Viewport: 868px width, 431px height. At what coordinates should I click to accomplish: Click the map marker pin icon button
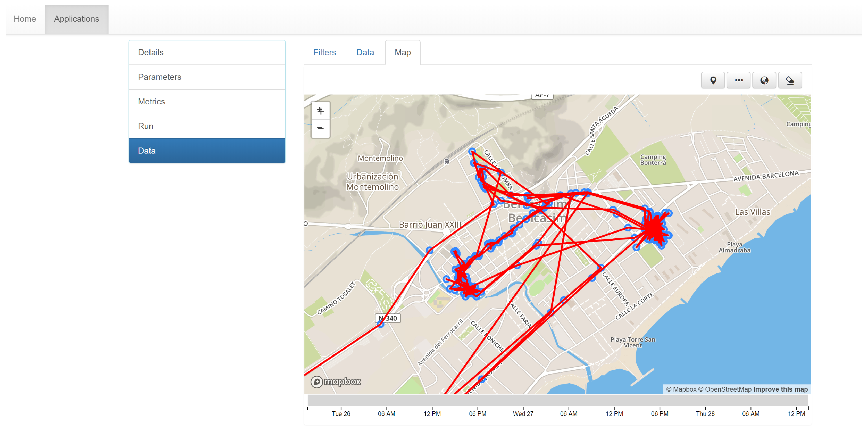713,80
